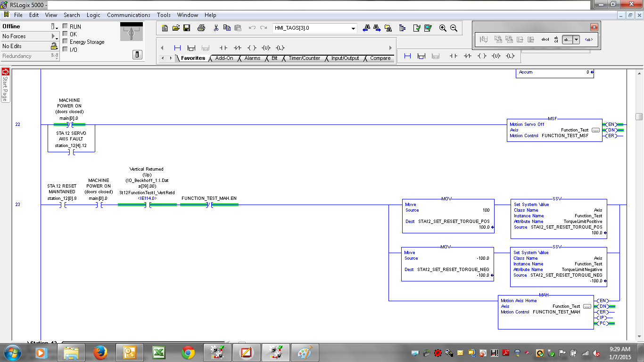Click the Open folder toolbar icon
This screenshot has height=362, width=644.
[176, 28]
